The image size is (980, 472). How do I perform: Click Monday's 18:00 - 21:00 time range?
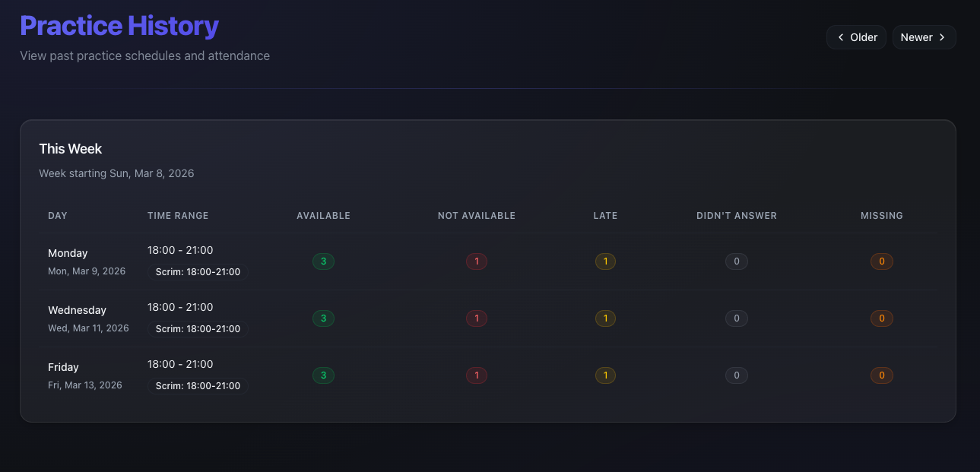coord(180,249)
